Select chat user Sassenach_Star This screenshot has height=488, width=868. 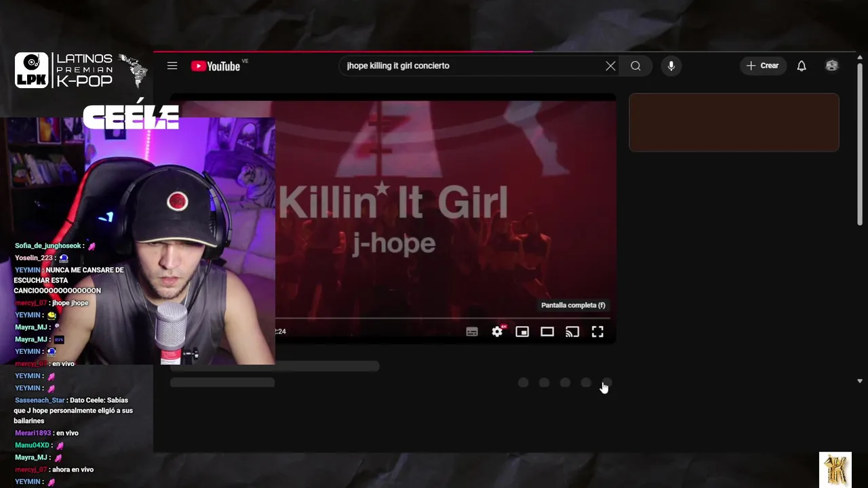(39, 400)
